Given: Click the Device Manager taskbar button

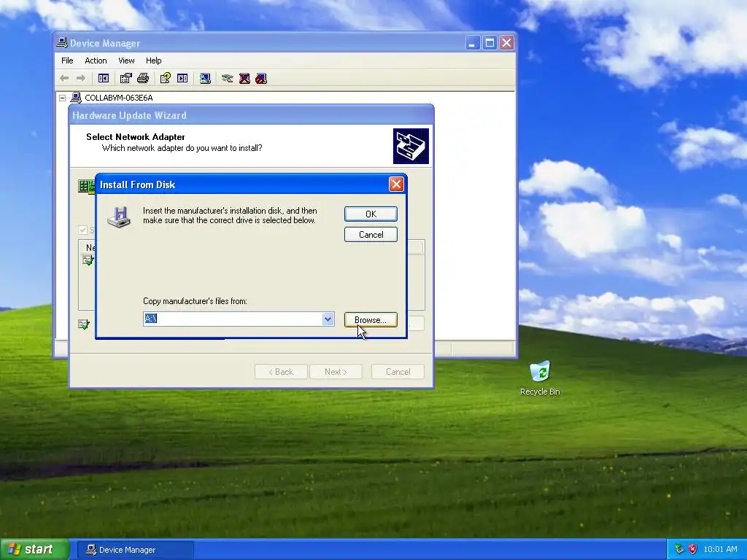Looking at the screenshot, I should 136,550.
